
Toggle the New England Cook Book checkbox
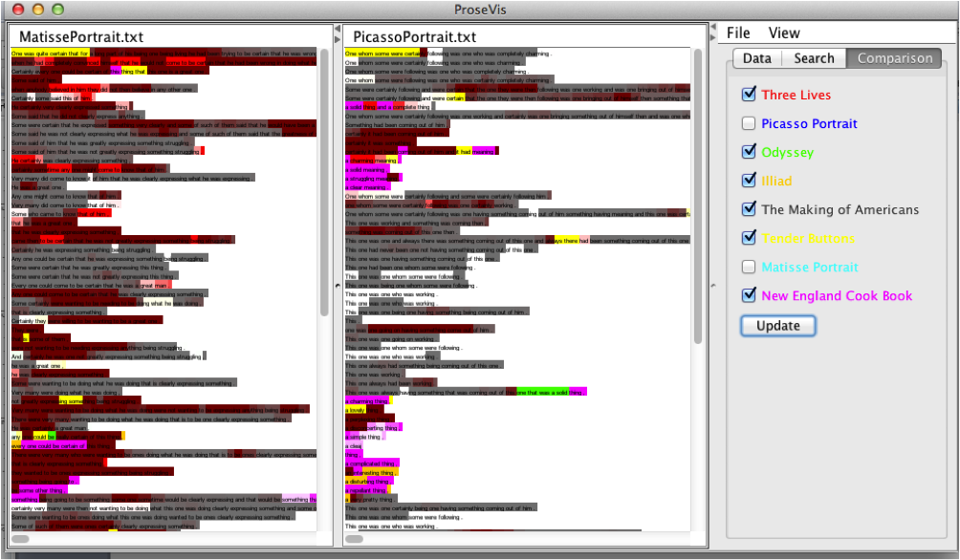(x=748, y=295)
